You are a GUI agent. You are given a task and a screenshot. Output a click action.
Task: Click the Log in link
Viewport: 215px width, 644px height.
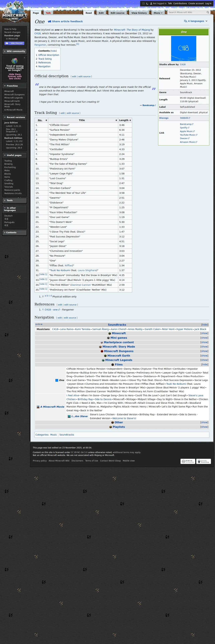[208, 4]
